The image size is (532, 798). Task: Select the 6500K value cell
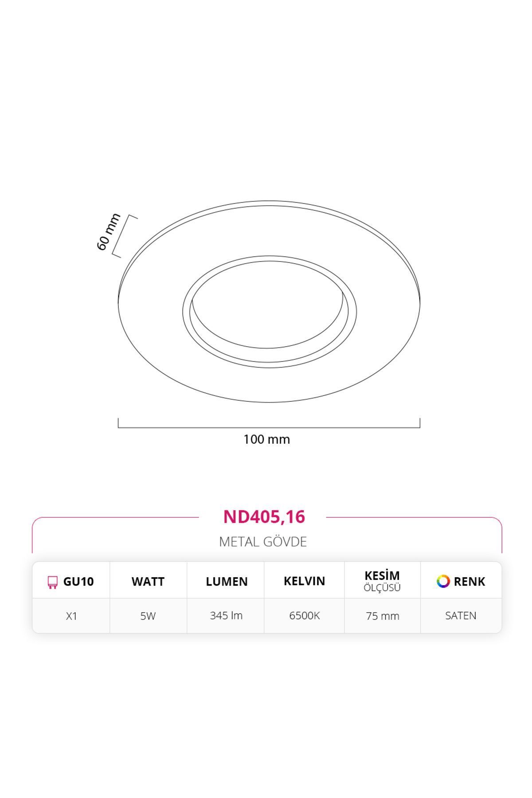305,616
